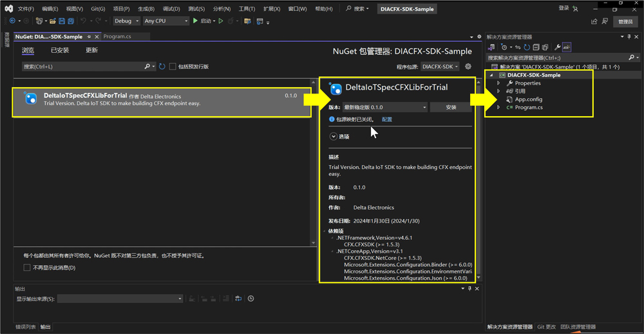Enable the 包括预发行版 checkbox
The width and height of the screenshot is (644, 334).
coord(173,66)
